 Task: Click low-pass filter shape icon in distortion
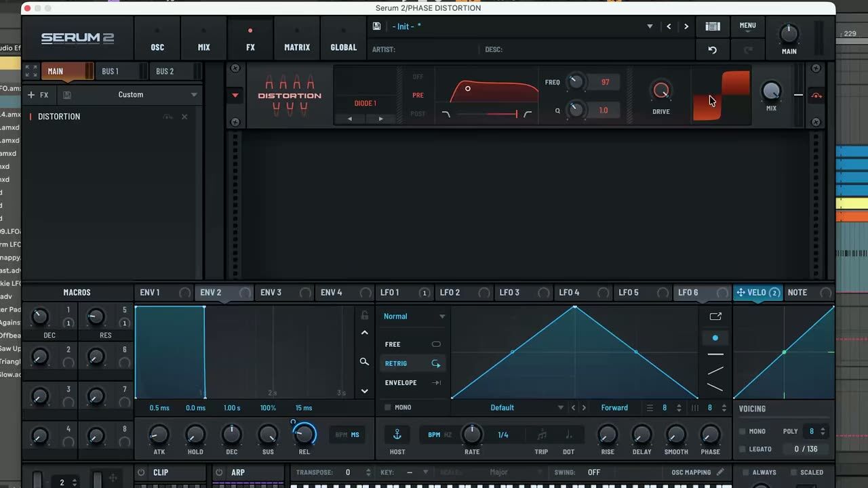446,114
